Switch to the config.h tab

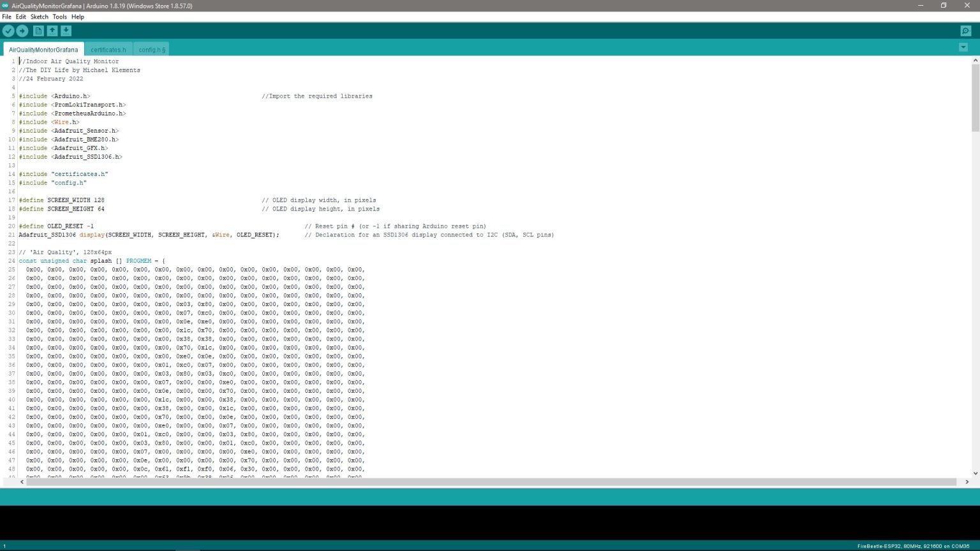pos(152,50)
